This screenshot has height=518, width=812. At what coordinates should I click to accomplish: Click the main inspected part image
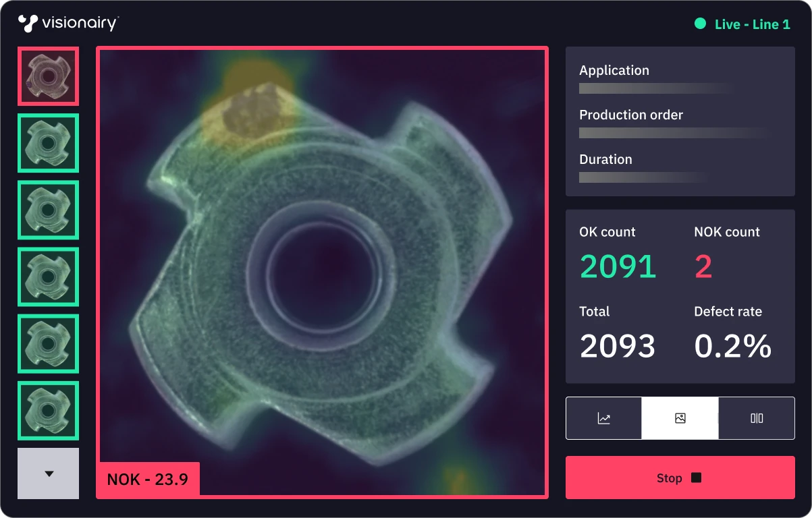[x=322, y=272]
